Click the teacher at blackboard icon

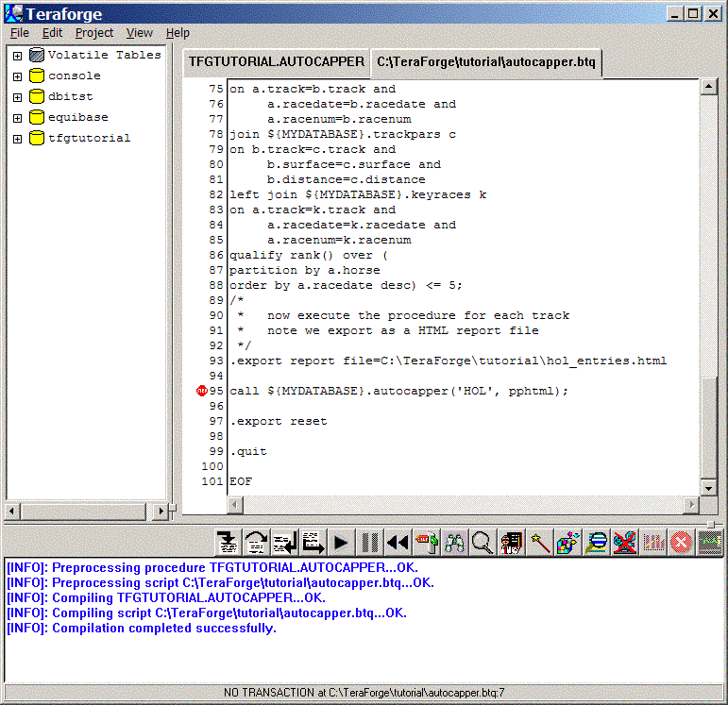(x=511, y=542)
